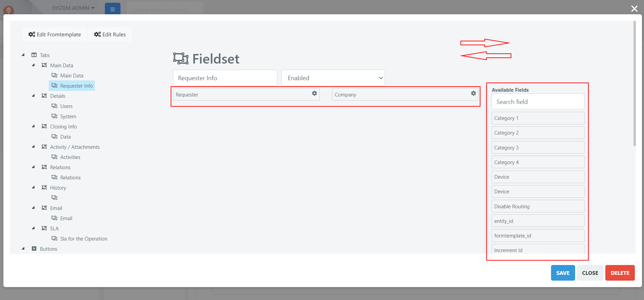The height and width of the screenshot is (300, 644).
Task: Open the Requester field gear settings
Action: click(315, 93)
